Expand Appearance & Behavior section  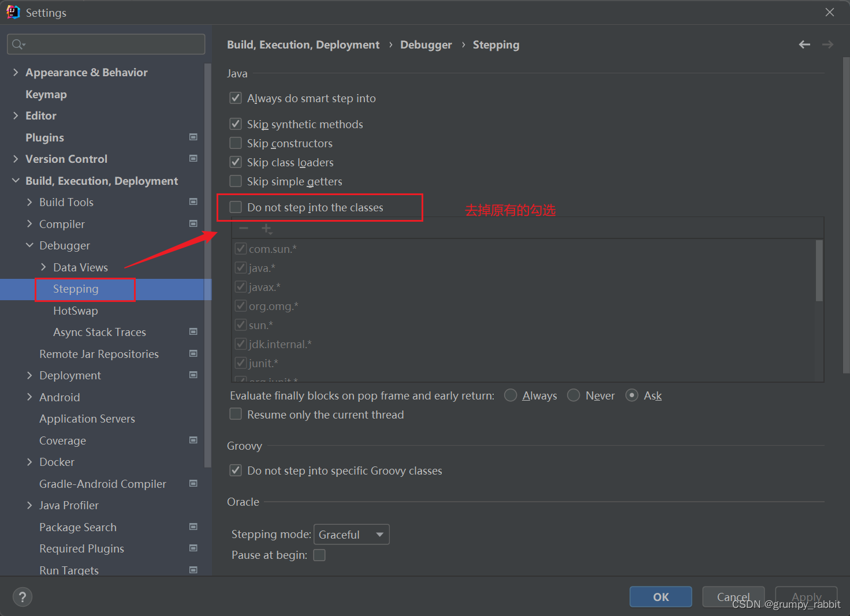(x=16, y=72)
